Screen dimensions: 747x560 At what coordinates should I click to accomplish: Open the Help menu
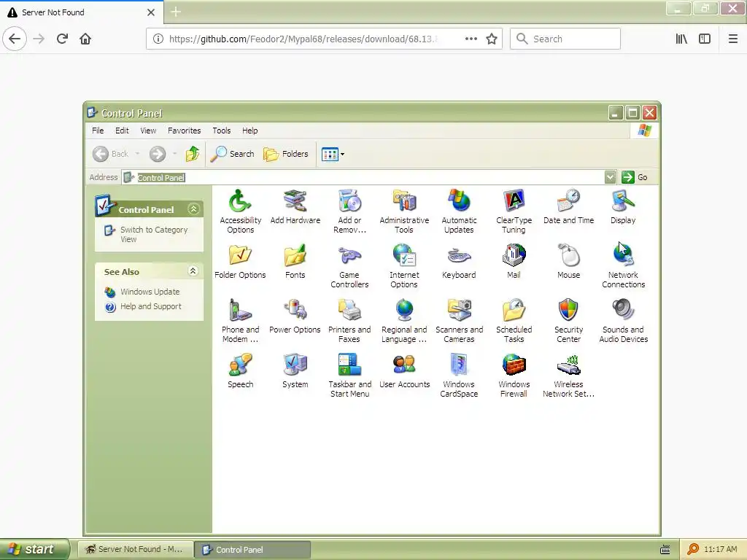coord(249,131)
